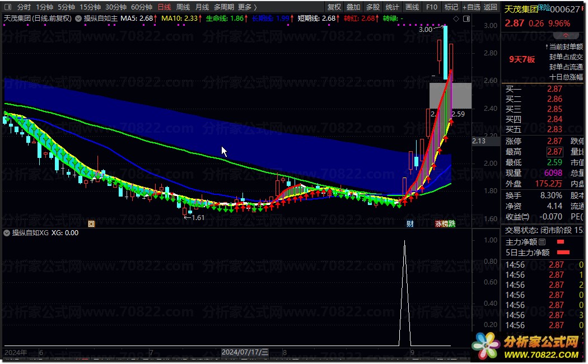This screenshot has height=364, width=588.
Task: Click the 榜 marker icon on chart
Action: (x=445, y=224)
